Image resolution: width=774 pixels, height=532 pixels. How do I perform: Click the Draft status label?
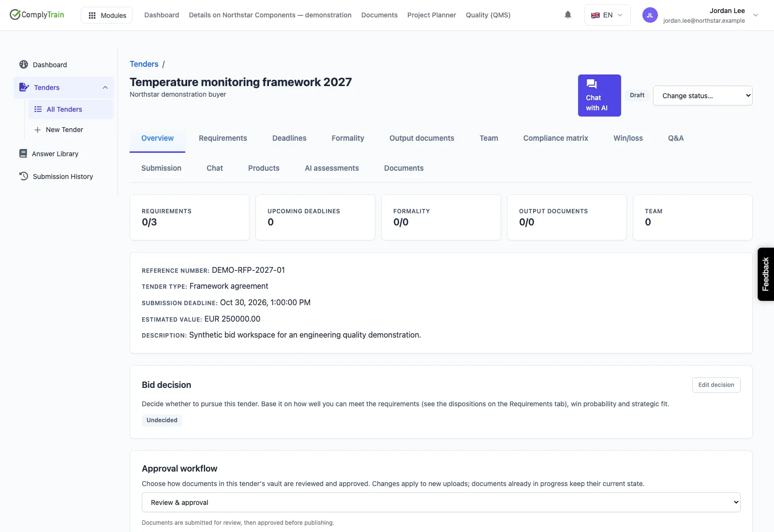(637, 95)
